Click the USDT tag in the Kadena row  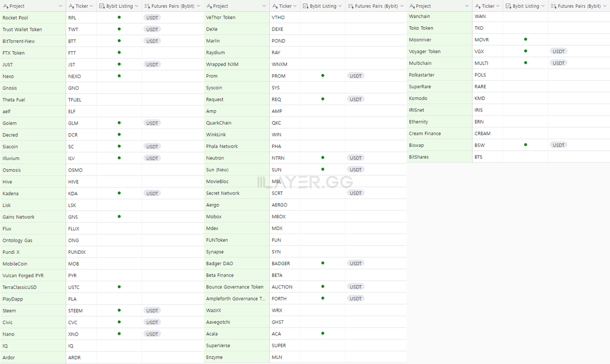point(152,193)
